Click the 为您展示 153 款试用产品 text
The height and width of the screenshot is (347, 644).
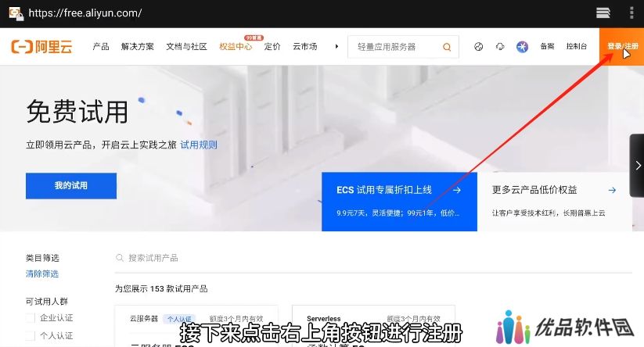click(161, 288)
